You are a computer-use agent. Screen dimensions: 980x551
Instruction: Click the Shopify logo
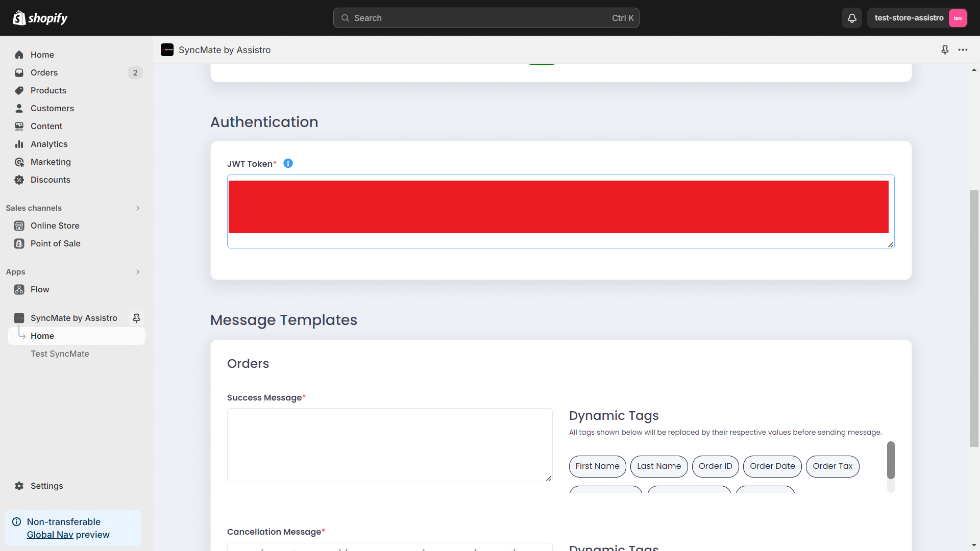click(x=40, y=18)
